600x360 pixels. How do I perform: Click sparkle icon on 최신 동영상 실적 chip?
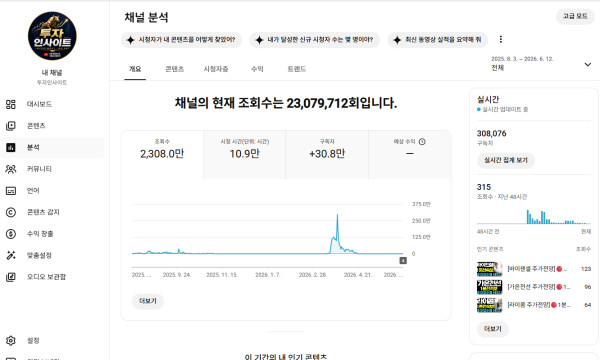[397, 40]
